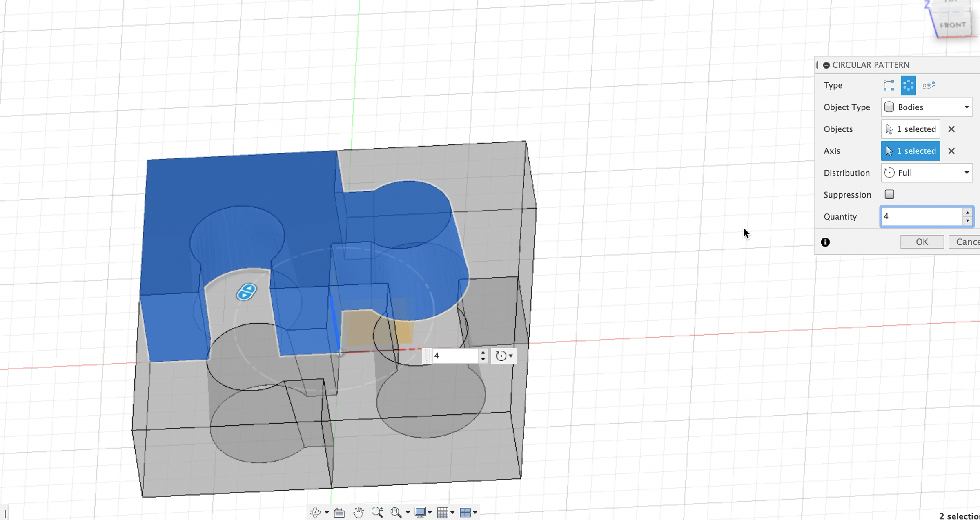Open the Display Settings monitor icon
This screenshot has width=980, height=520.
(420, 512)
